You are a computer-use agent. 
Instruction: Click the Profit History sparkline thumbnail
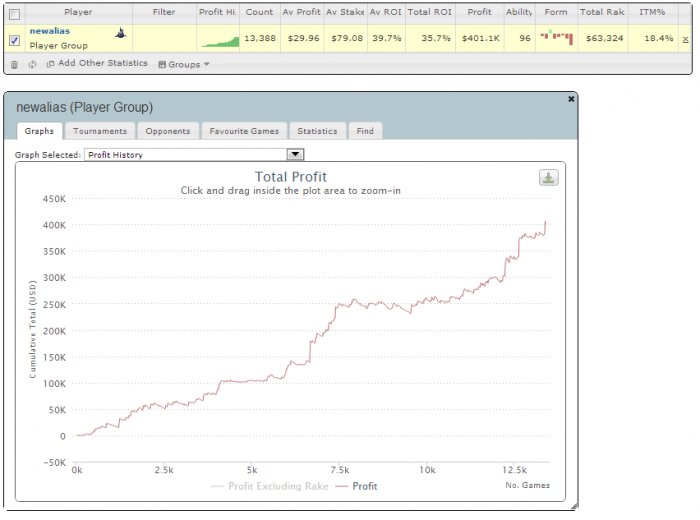tap(220, 42)
